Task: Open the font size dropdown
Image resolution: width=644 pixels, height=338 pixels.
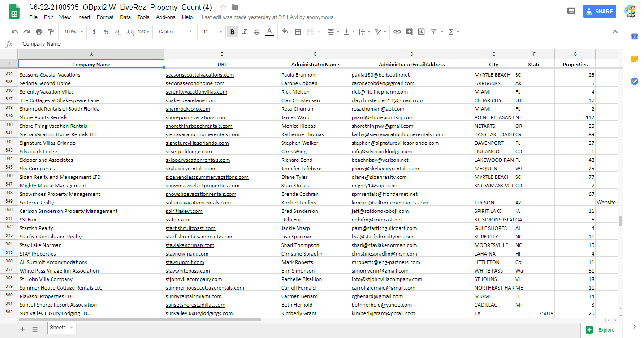Action: point(212,32)
